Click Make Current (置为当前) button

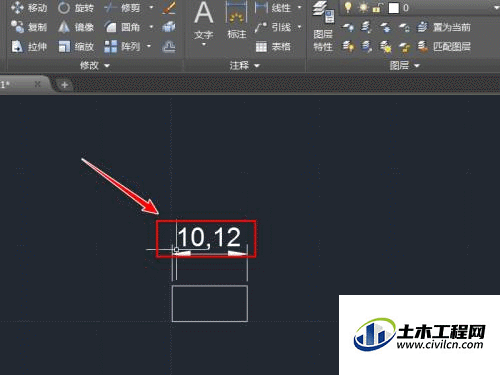tap(444, 27)
